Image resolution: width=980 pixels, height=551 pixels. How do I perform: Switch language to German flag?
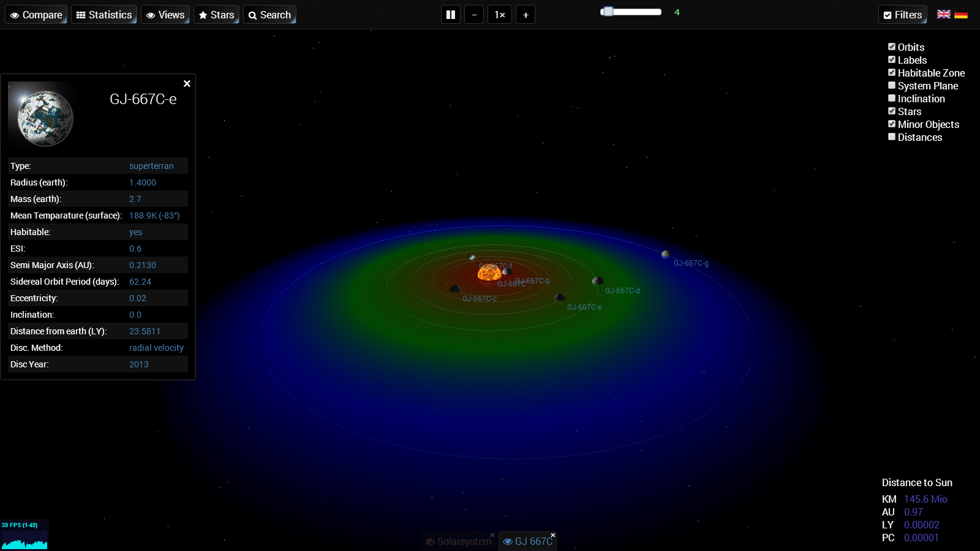click(x=961, y=14)
